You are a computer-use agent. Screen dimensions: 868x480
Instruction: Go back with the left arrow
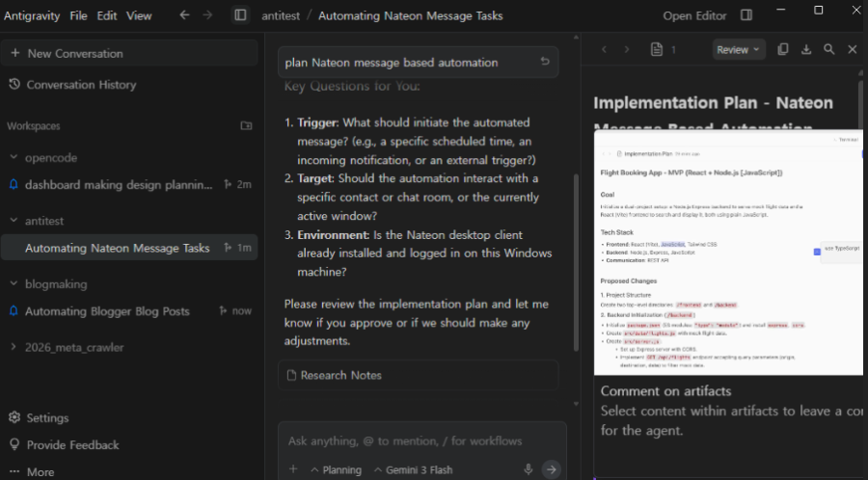pyautogui.click(x=184, y=14)
